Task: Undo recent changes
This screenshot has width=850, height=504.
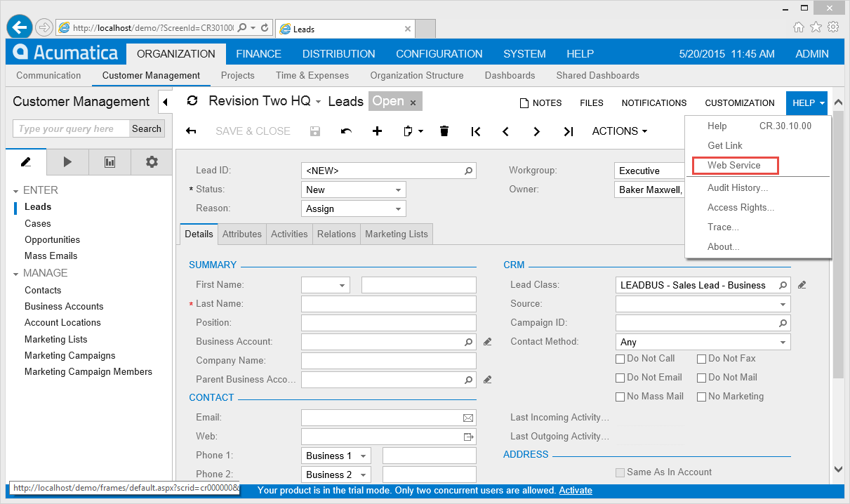Action: coord(344,131)
